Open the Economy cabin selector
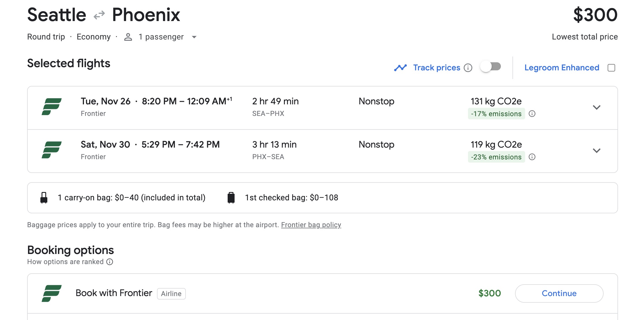 tap(93, 37)
